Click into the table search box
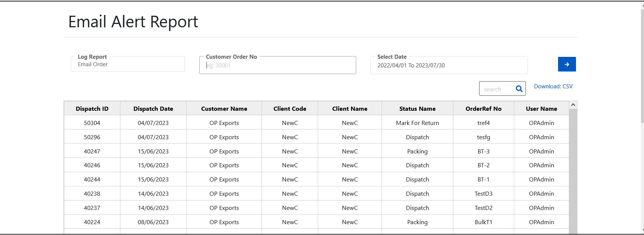The image size is (644, 235). click(x=498, y=89)
